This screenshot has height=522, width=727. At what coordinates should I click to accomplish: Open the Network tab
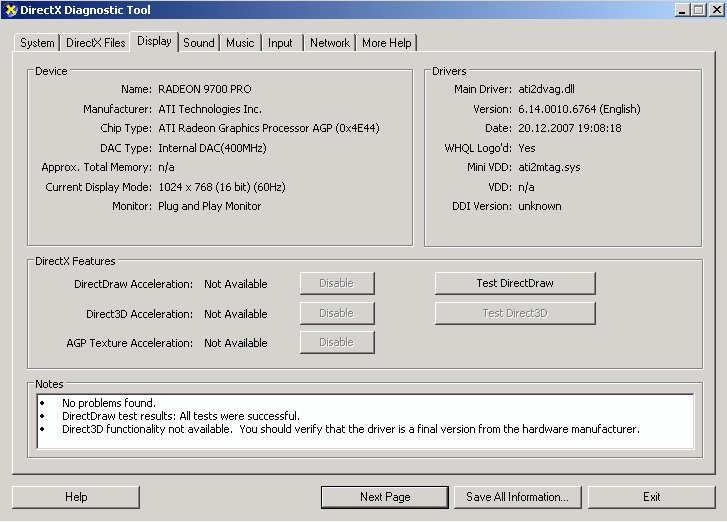(330, 43)
